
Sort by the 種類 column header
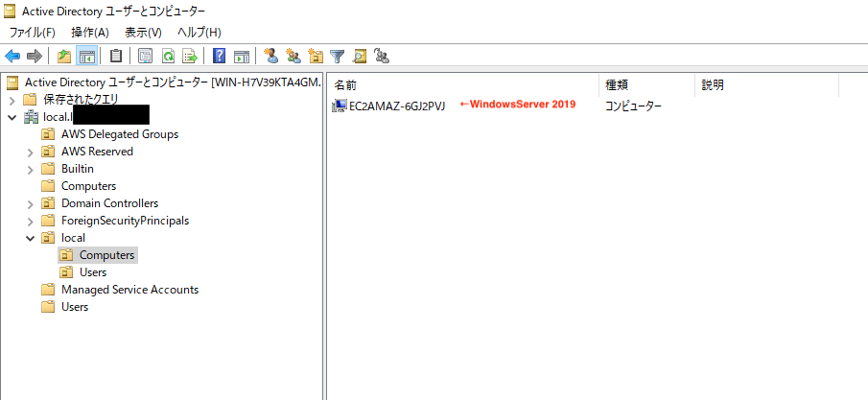pyautogui.click(x=646, y=84)
